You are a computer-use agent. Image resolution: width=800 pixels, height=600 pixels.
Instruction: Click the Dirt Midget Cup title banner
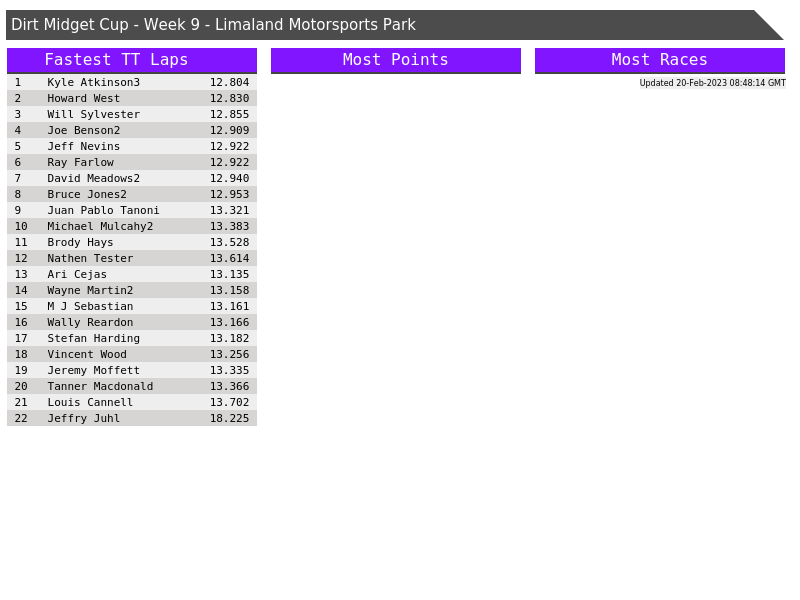click(213, 25)
